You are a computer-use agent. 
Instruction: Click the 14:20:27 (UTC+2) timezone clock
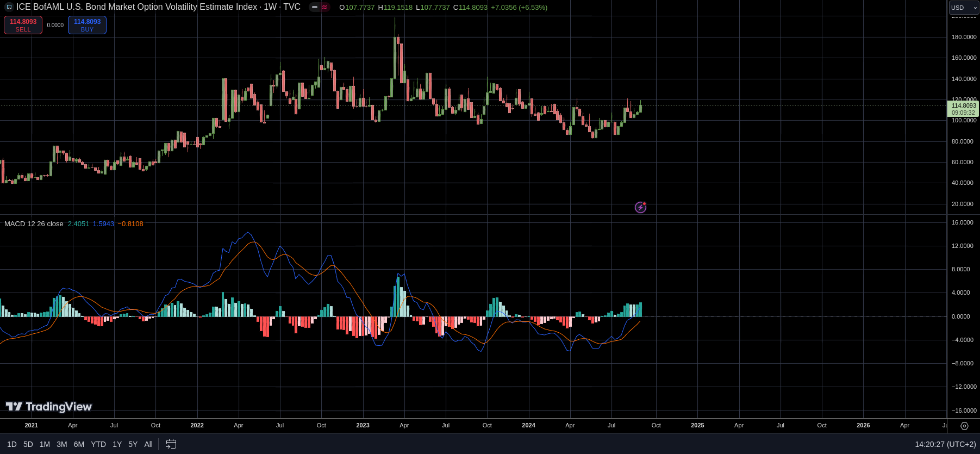tap(945, 444)
